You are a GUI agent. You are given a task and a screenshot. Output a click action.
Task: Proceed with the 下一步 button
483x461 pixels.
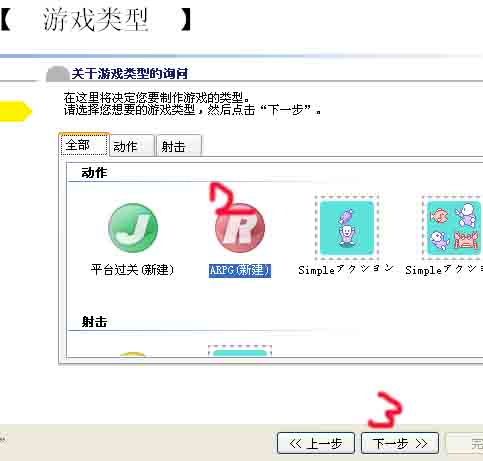tap(400, 443)
